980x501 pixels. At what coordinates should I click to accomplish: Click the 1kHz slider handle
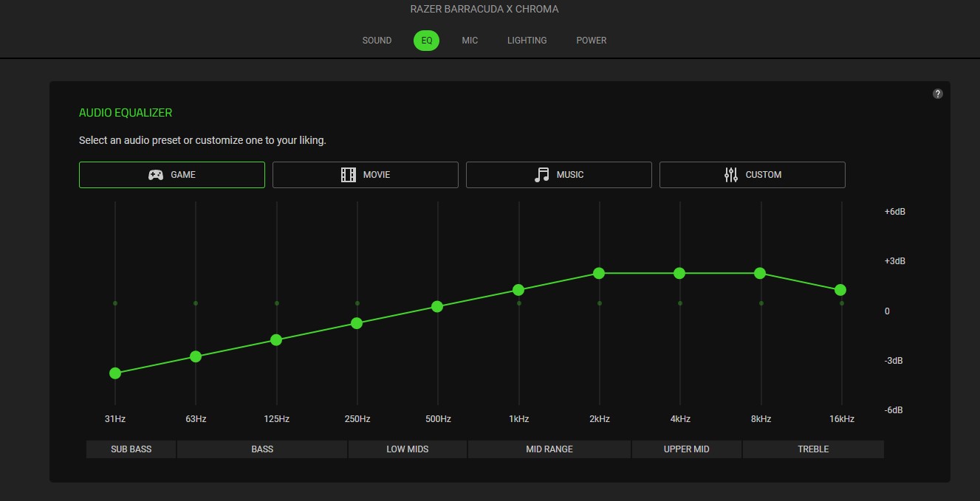pos(518,290)
